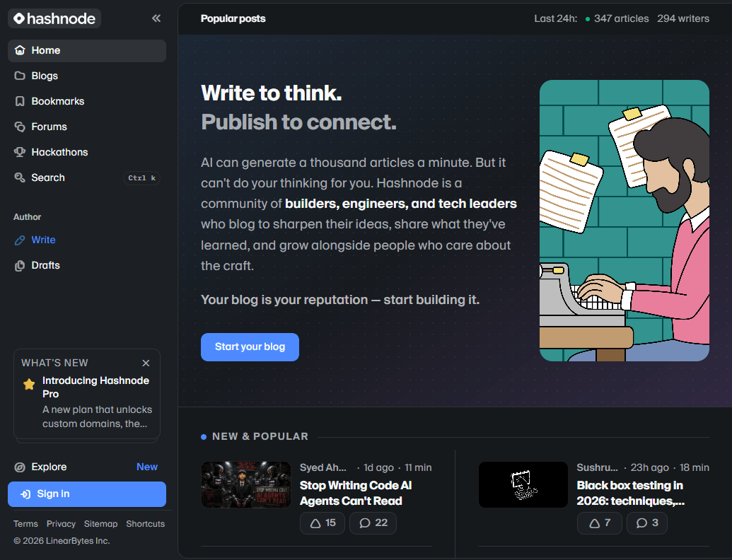Open the Write editor link
This screenshot has width=732, height=560.
[87, 240]
